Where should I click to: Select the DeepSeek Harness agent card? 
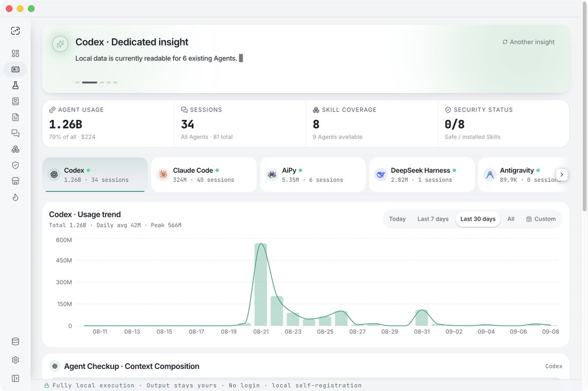point(422,174)
